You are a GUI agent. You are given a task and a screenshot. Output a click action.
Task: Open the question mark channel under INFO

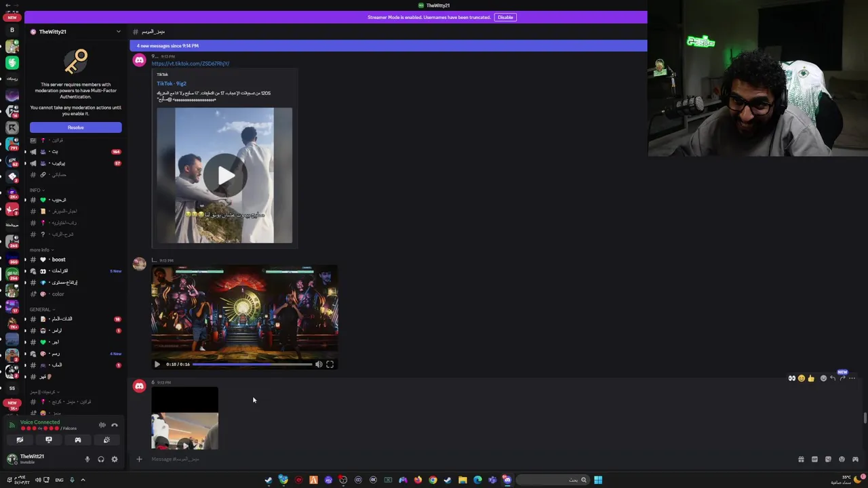(75, 235)
